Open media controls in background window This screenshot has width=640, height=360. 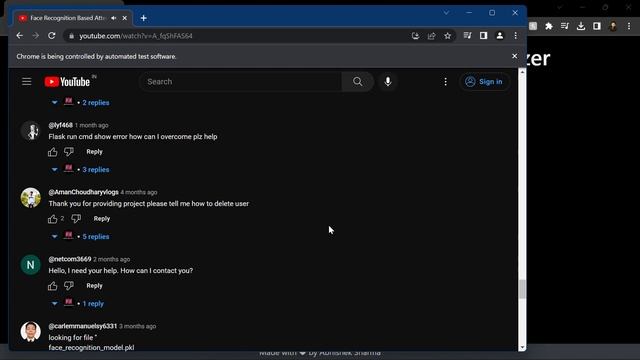click(x=564, y=26)
